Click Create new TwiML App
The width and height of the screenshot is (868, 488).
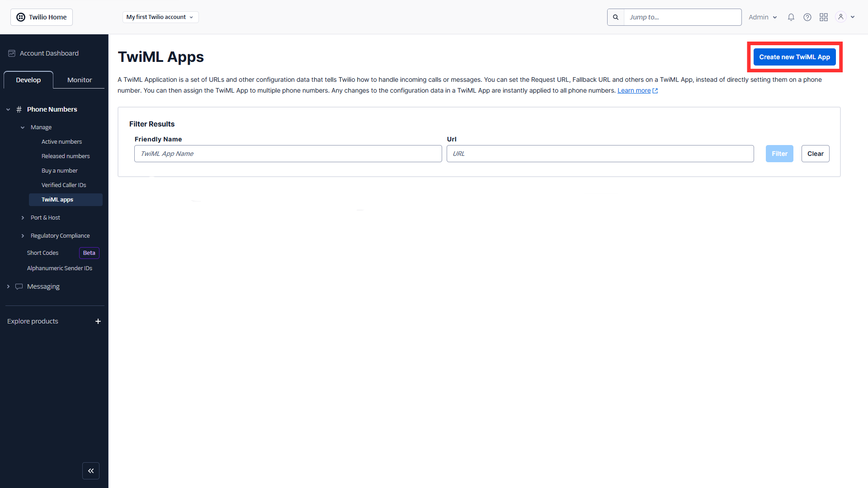pos(794,57)
